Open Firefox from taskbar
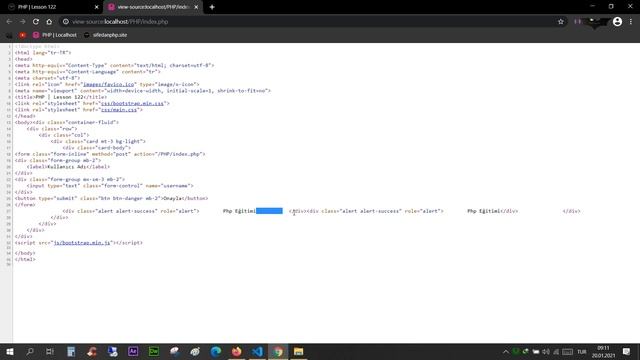The height and width of the screenshot is (360, 640). tap(236, 351)
